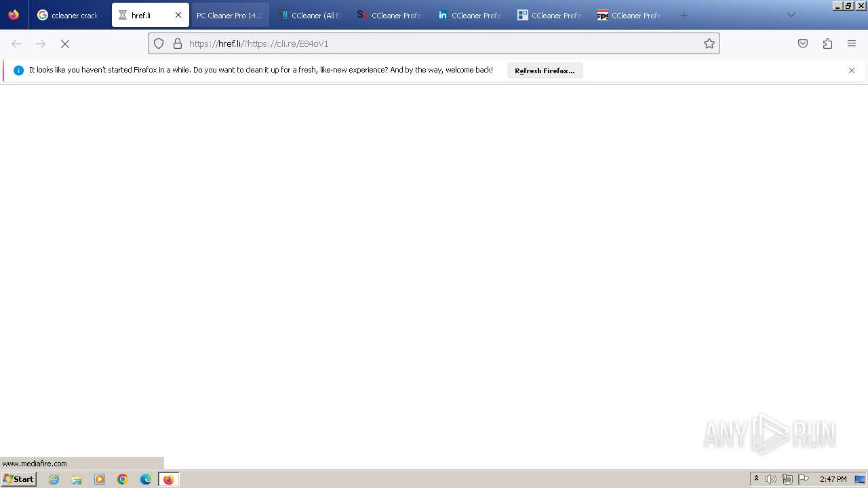
Task: Switch to the CCleaner (All Editions) tab
Action: [310, 15]
